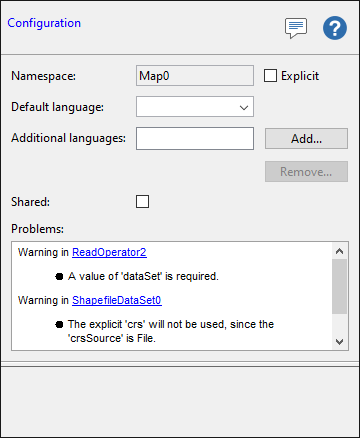Open help via the question mark icon

(335, 28)
